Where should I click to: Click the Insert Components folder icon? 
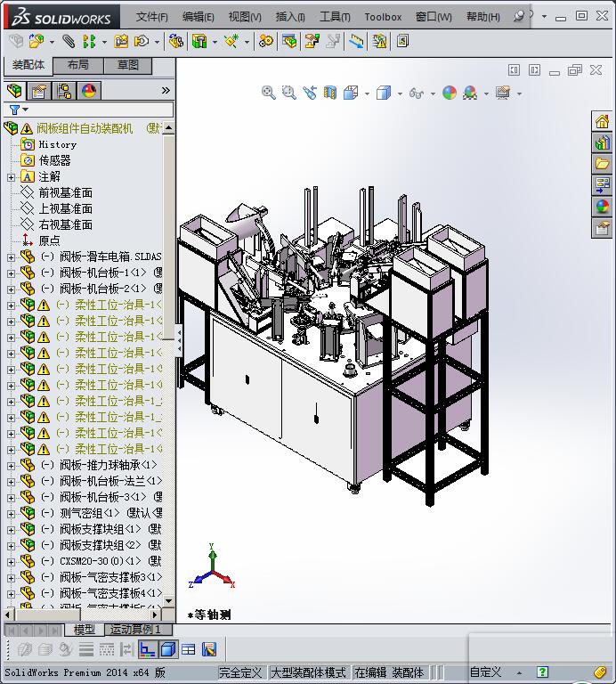36,42
